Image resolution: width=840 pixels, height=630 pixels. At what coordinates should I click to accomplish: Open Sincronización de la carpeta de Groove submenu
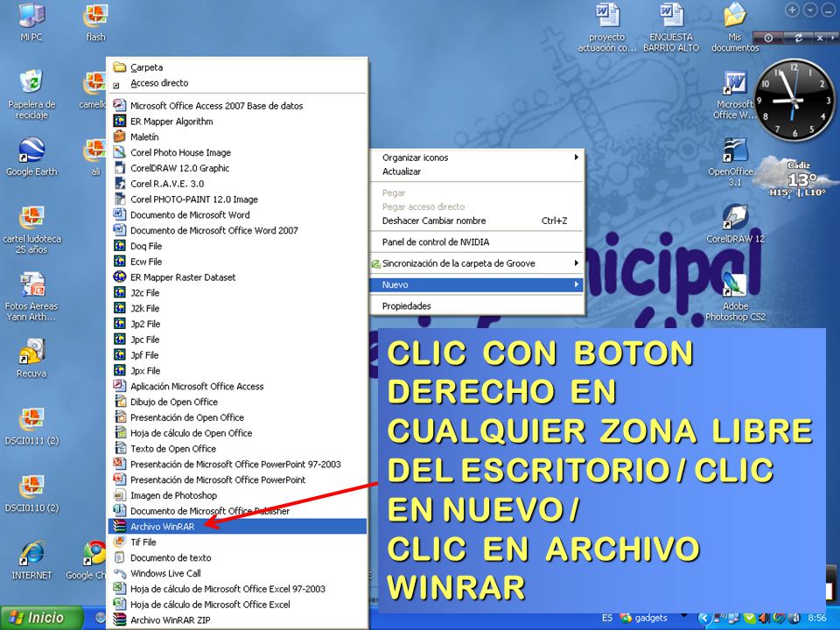[x=477, y=263]
